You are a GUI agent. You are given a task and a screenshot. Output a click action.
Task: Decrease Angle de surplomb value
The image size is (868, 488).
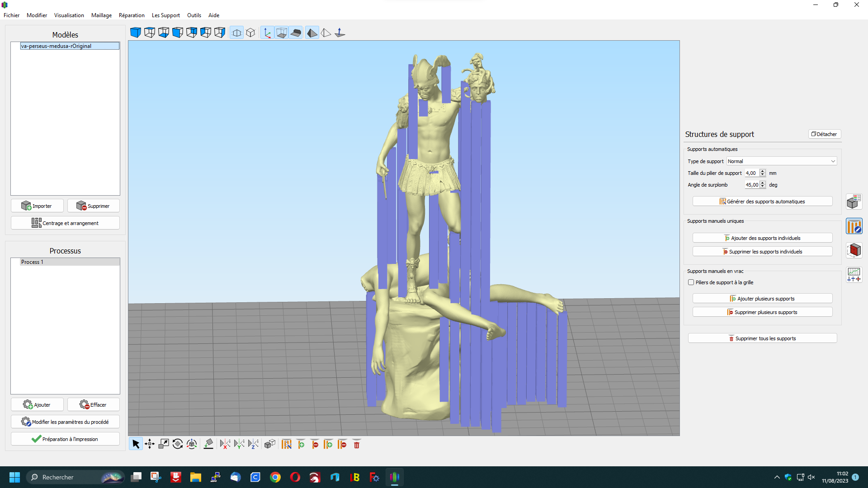click(x=763, y=187)
